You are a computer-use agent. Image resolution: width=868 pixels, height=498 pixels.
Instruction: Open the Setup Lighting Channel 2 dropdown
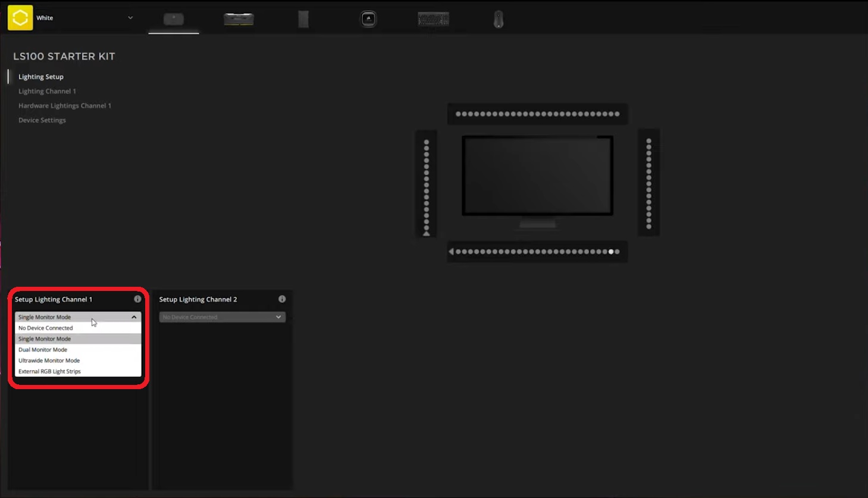point(222,317)
